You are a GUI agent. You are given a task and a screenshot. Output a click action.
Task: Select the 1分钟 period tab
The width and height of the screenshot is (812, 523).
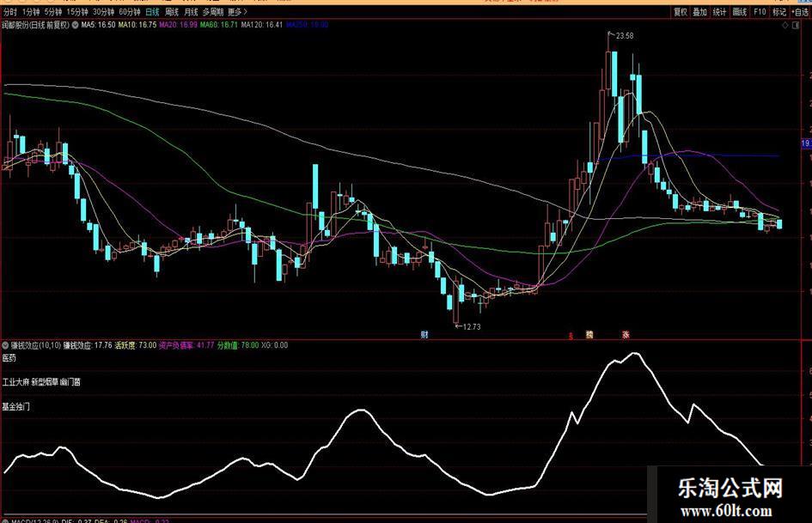(31, 11)
